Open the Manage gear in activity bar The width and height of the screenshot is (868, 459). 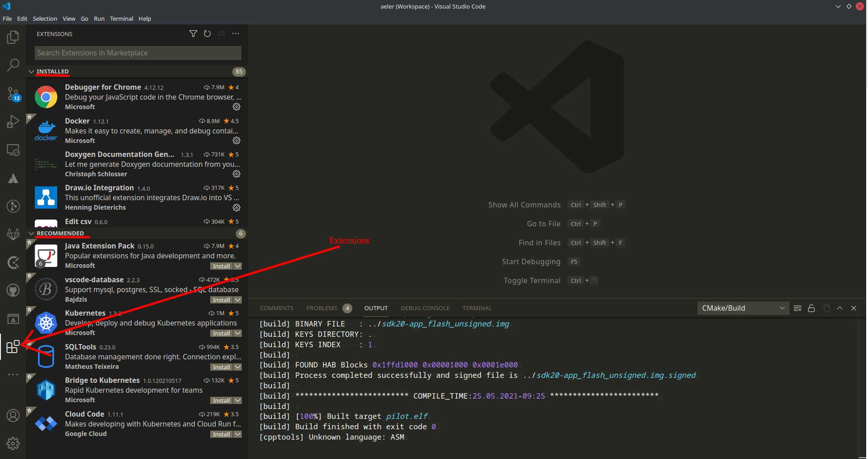13,444
